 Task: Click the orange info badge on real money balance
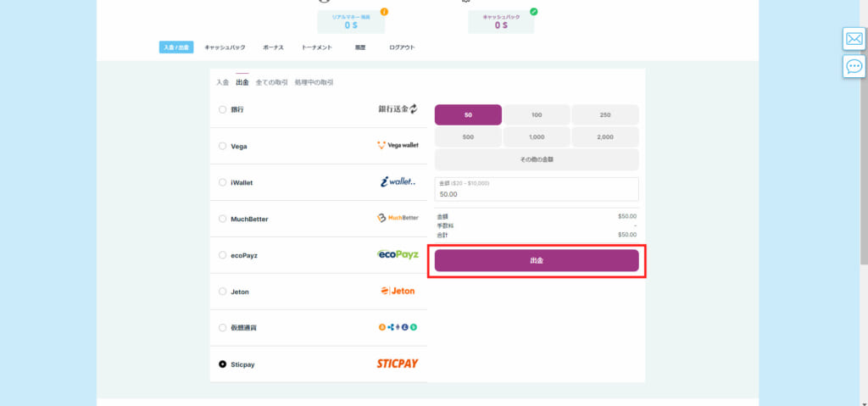[x=384, y=12]
